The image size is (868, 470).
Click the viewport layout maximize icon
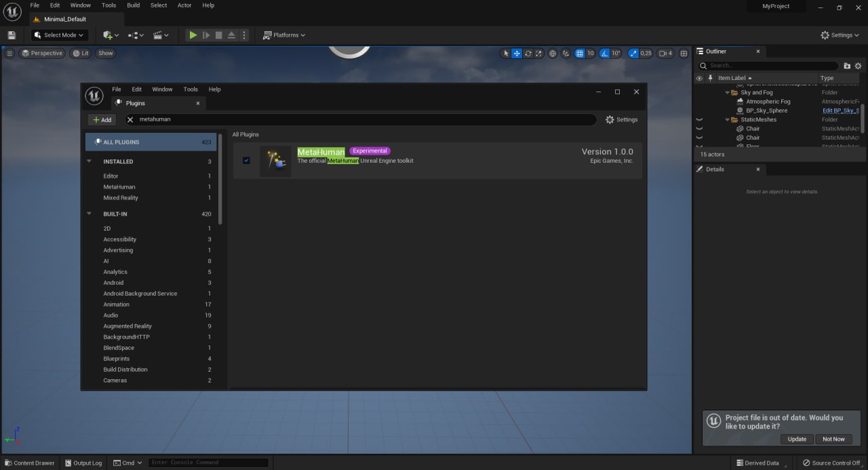pos(684,53)
